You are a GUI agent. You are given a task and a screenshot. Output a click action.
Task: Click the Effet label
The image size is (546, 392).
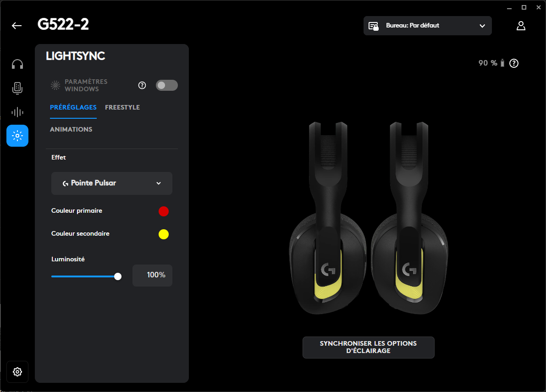(59, 157)
